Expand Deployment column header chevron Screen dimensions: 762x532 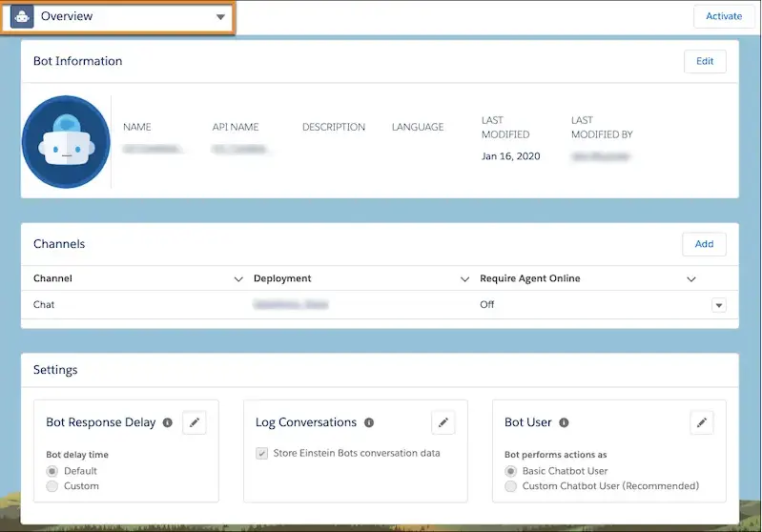click(x=464, y=279)
